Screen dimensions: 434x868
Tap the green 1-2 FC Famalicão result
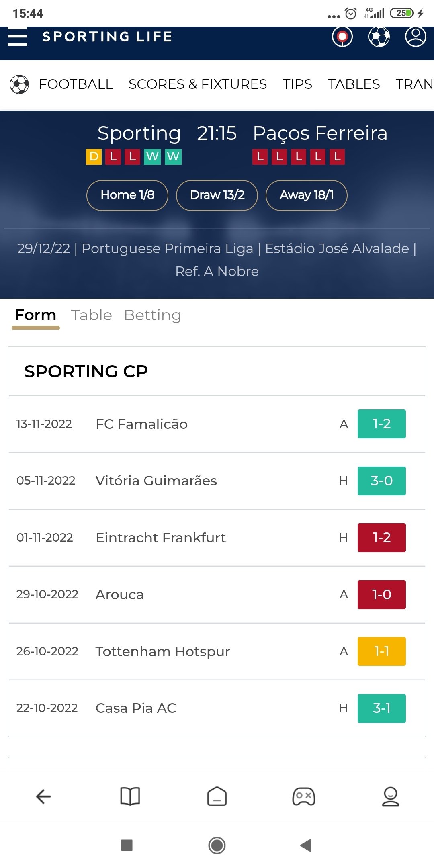[381, 424]
